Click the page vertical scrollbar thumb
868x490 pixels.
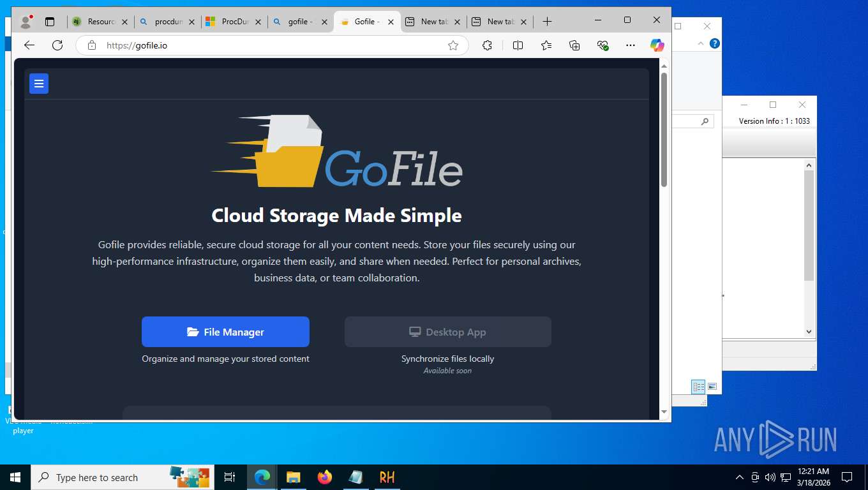click(x=664, y=130)
